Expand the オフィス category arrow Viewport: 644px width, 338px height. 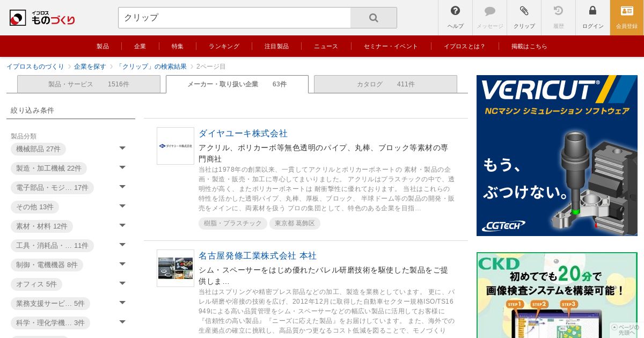[122, 283]
